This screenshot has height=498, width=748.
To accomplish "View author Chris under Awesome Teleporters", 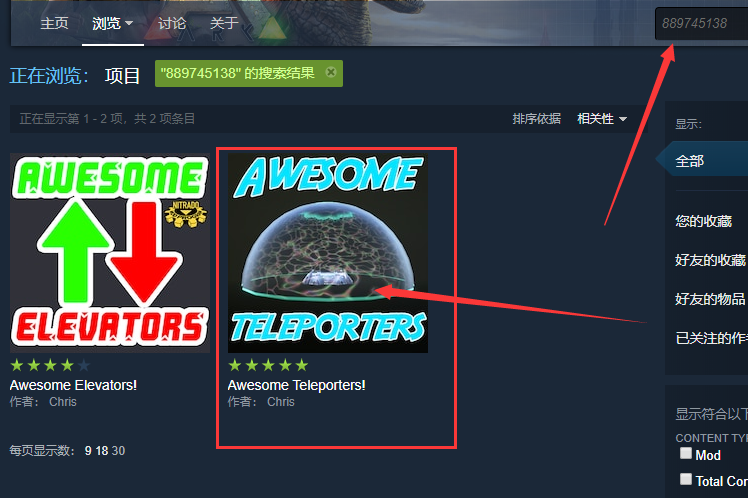I will pos(280,402).
